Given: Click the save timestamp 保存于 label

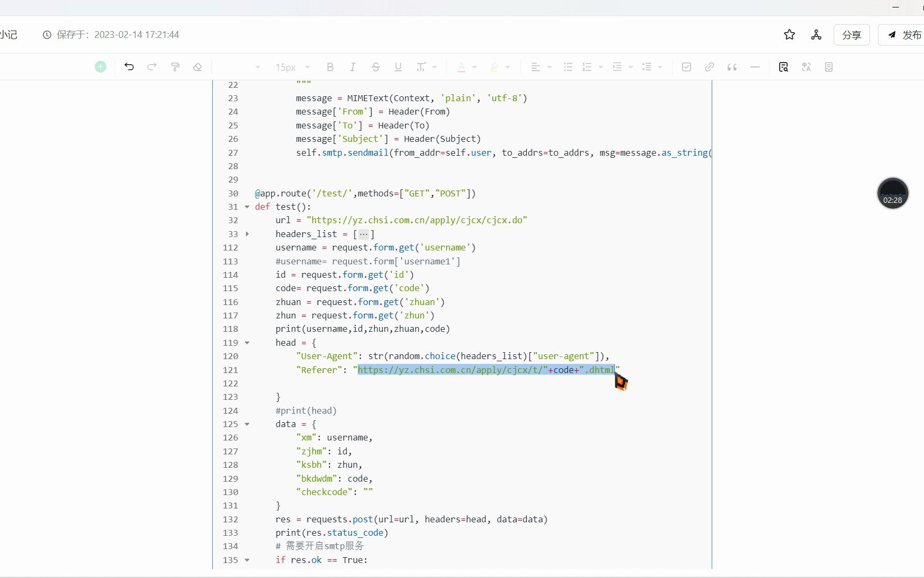Looking at the screenshot, I should point(118,35).
